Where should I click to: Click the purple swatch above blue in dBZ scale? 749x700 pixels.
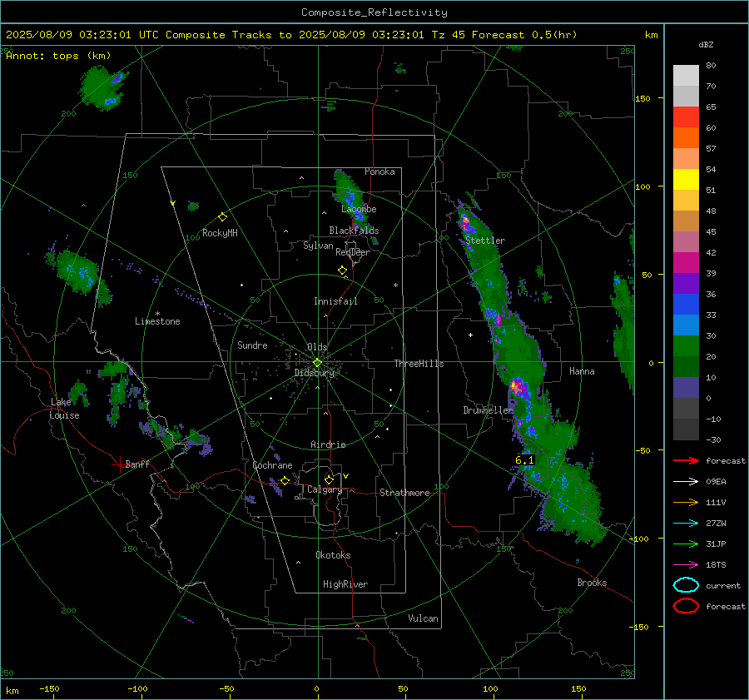[686, 283]
